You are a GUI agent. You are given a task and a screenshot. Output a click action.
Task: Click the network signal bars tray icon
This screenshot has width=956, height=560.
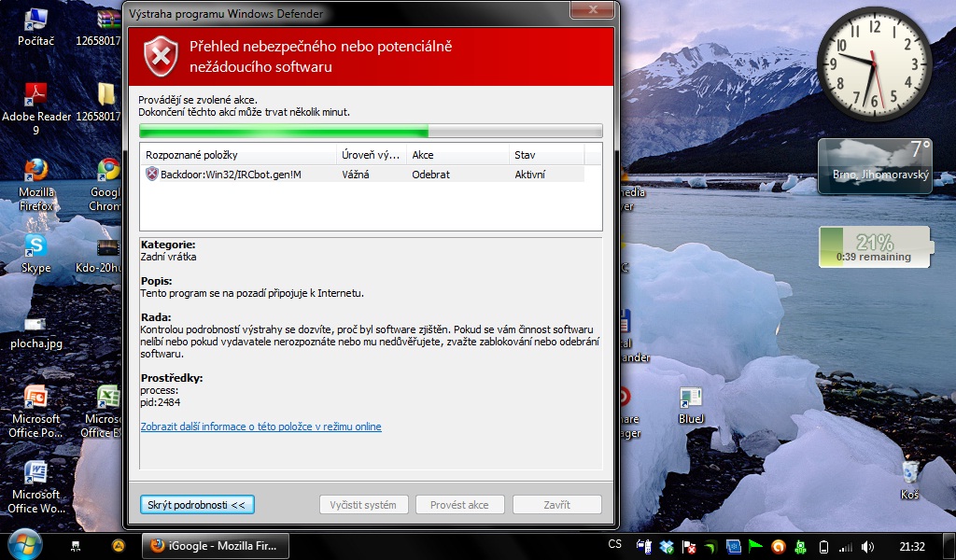click(x=845, y=547)
